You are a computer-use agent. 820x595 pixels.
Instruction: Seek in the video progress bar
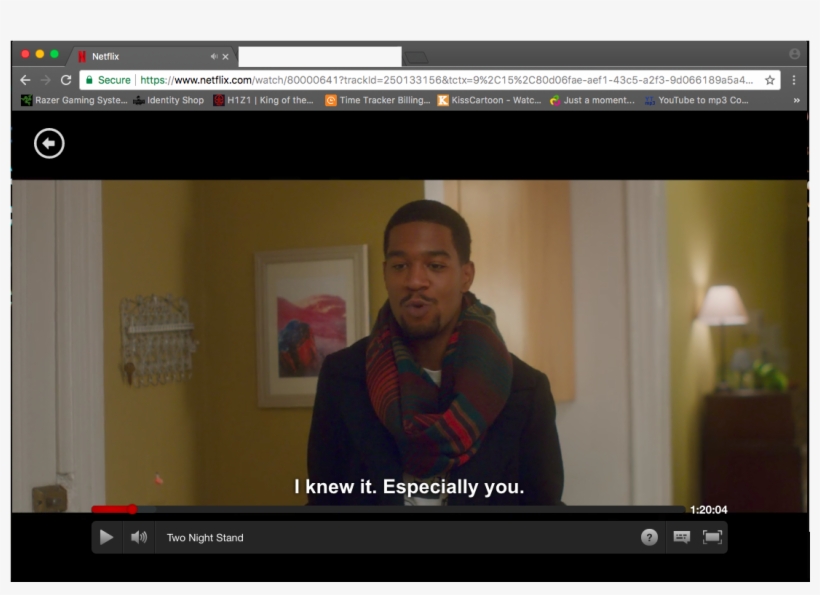(388, 509)
